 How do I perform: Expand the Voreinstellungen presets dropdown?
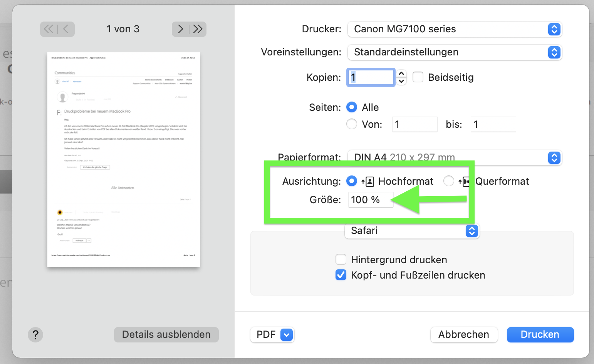click(455, 52)
